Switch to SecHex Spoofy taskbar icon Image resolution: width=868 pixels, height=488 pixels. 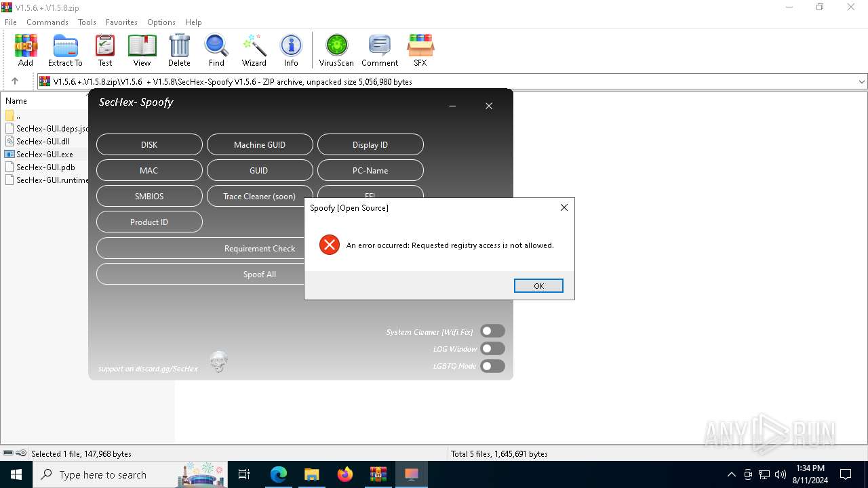coord(412,474)
